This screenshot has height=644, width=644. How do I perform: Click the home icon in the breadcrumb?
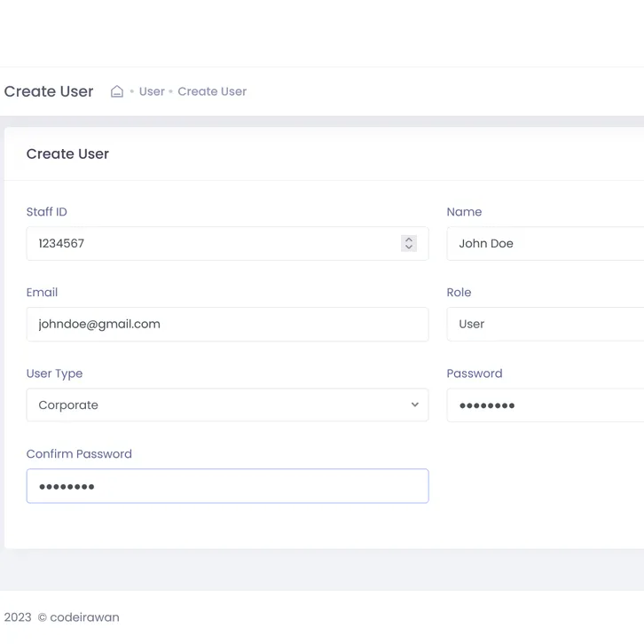[116, 91]
